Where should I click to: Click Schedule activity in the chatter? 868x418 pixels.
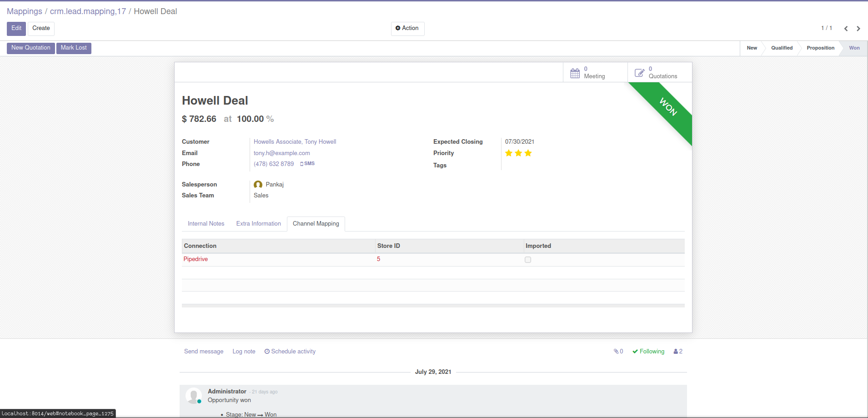[290, 352]
